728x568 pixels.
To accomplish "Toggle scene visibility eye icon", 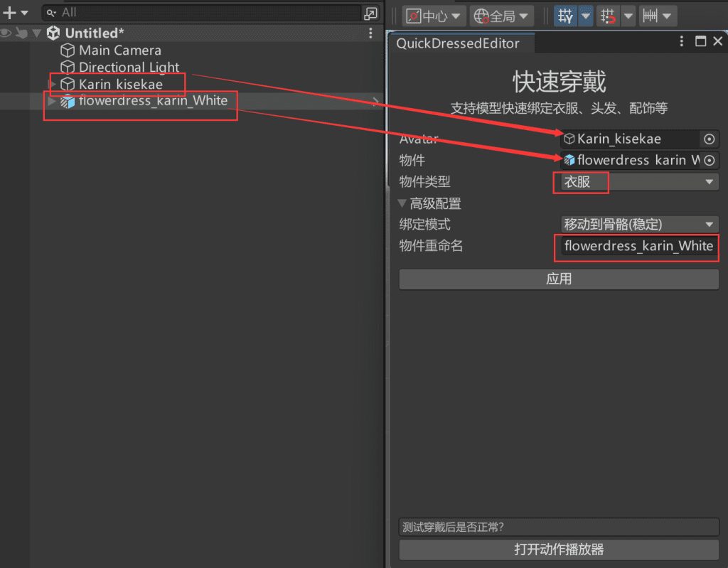I will [6, 33].
